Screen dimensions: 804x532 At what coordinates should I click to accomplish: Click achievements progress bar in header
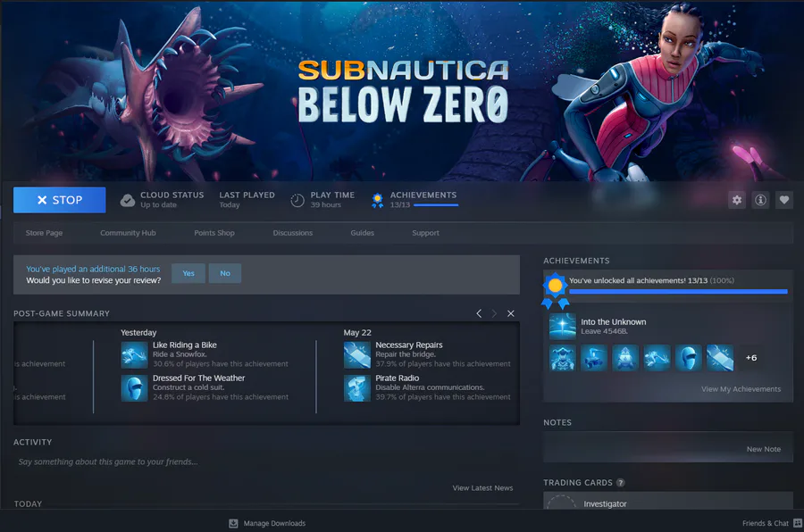click(436, 205)
